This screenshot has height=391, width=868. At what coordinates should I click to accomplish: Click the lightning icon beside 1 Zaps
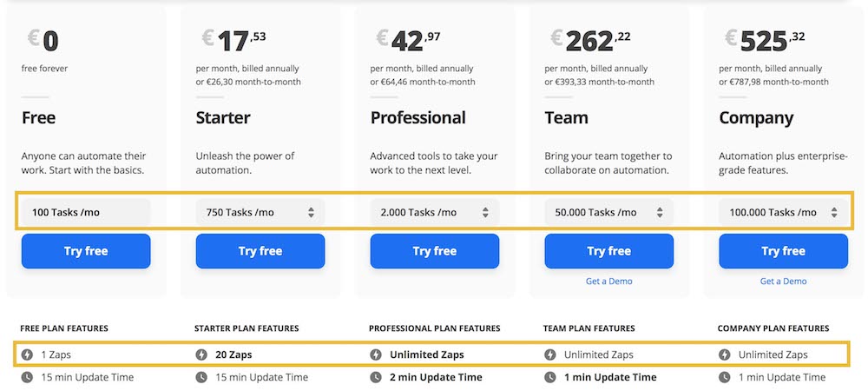[27, 355]
